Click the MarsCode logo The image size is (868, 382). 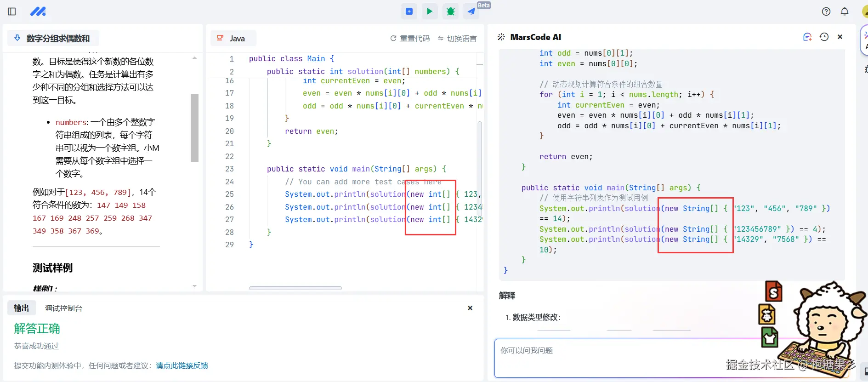(x=38, y=11)
